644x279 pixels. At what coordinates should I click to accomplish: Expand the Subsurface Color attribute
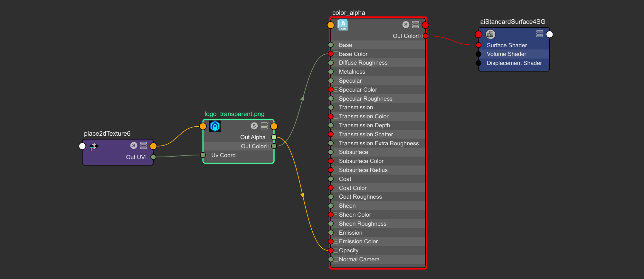[336, 161]
